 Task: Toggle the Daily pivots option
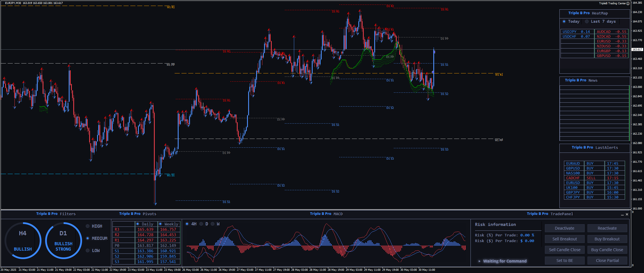pyautogui.click(x=138, y=224)
